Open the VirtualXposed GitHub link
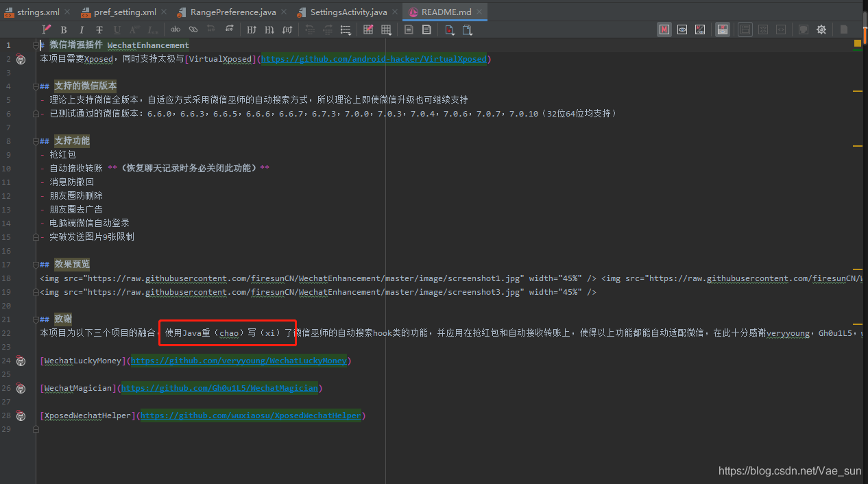This screenshot has height=484, width=868. click(374, 59)
